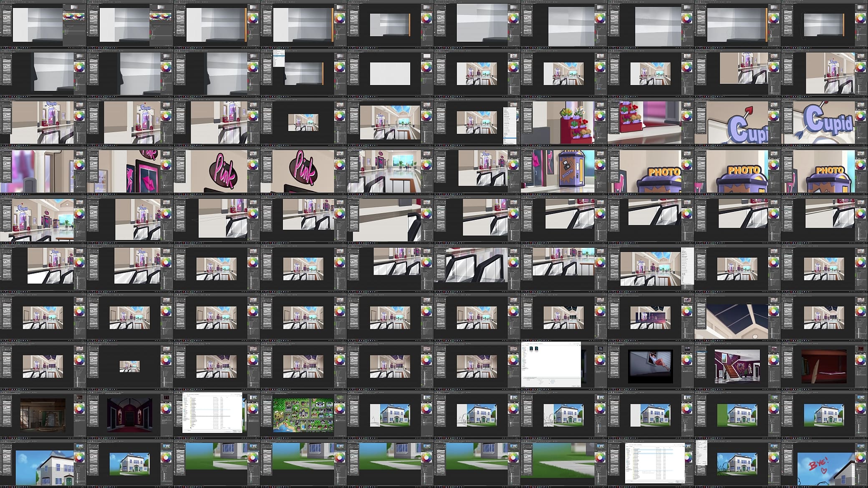Toggle the red-marked layer group beside the second gray-room canvas
Screen dimensions: 868x488
(161, 32)
